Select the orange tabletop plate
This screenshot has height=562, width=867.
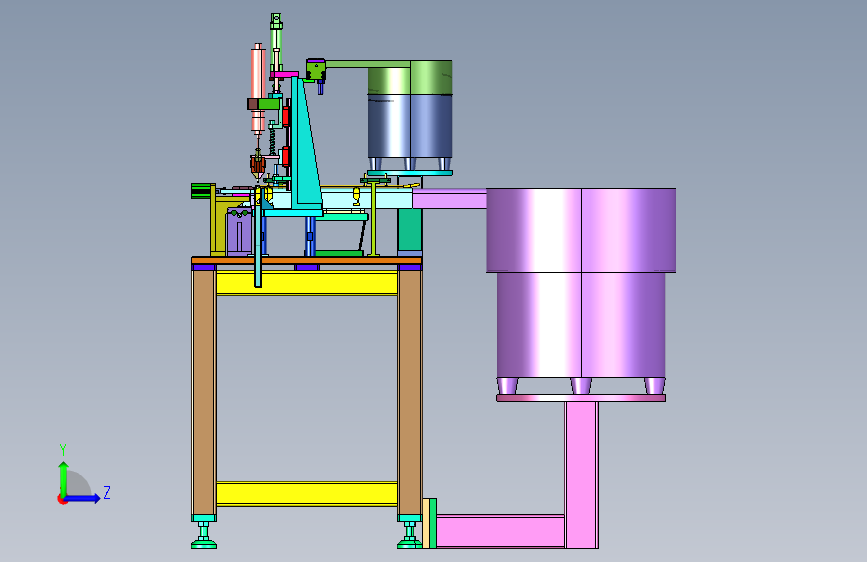pos(307,260)
